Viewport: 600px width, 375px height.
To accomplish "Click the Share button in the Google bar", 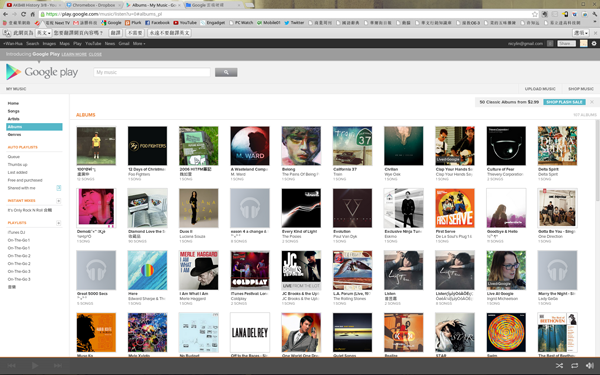I will click(x=566, y=44).
